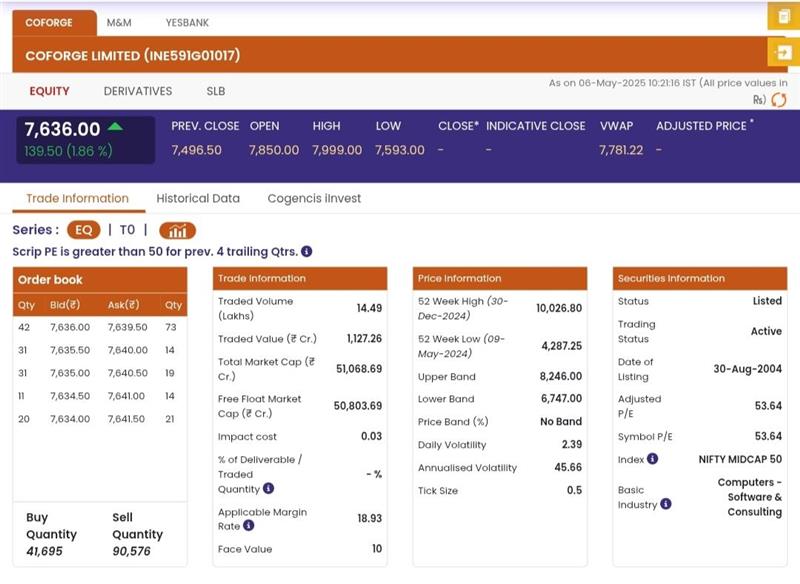This screenshot has width=800, height=584.
Task: Click the NIFTY MIDCAP 50 index value
Action: coord(740,459)
